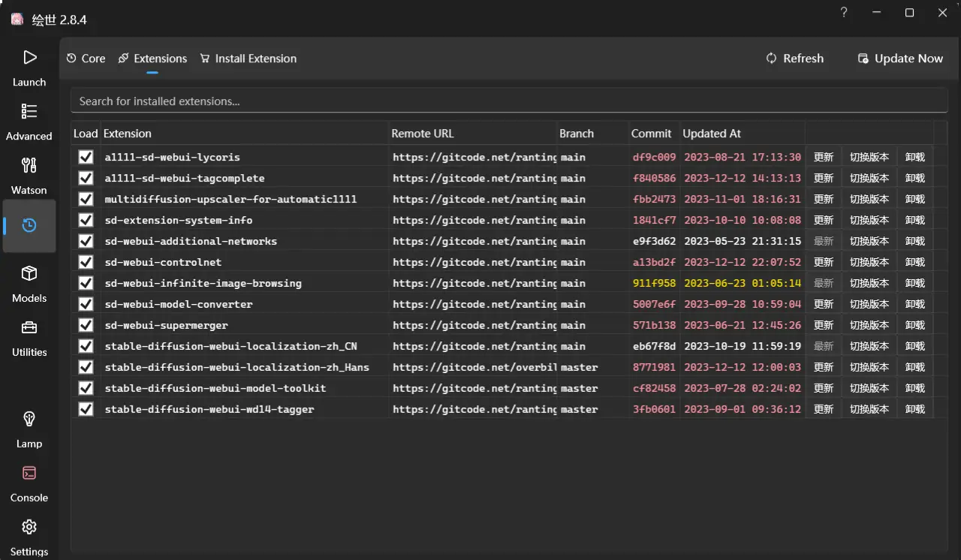Select the version management clock icon

29,225
